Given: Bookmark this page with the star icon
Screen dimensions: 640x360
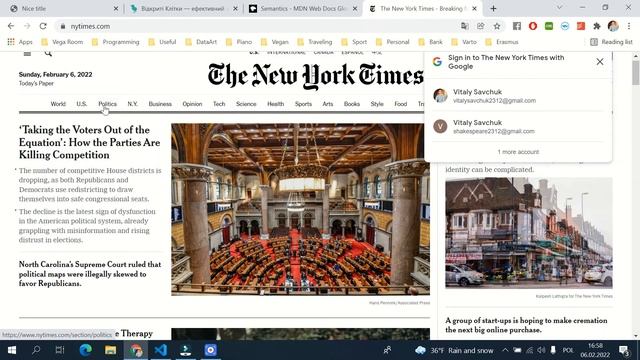Looking at the screenshot, I should pyautogui.click(x=497, y=26).
